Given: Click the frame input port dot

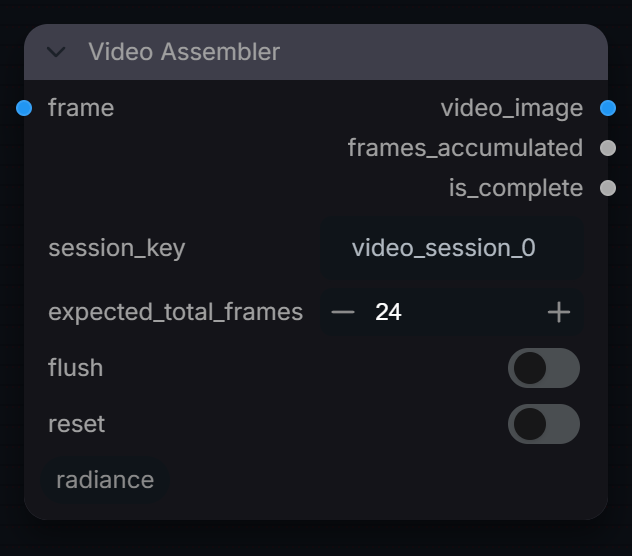Looking at the screenshot, I should point(24,108).
